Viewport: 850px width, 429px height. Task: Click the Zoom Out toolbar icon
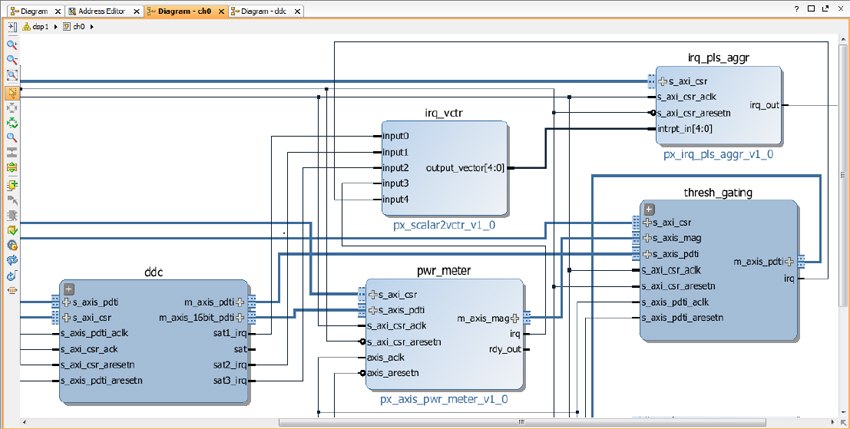click(12, 60)
